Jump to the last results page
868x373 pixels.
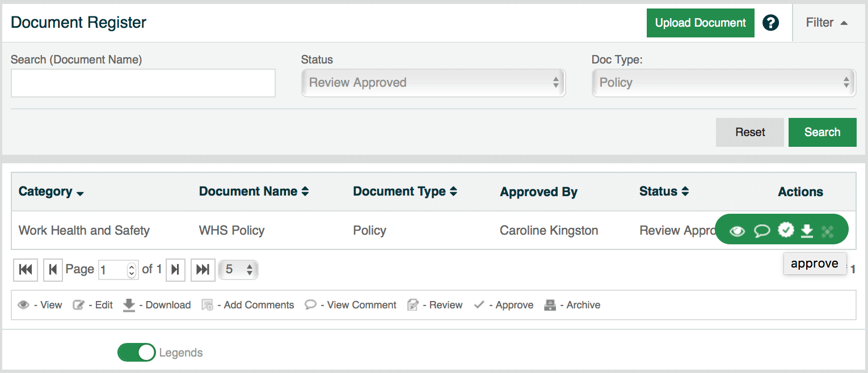pyautogui.click(x=203, y=270)
